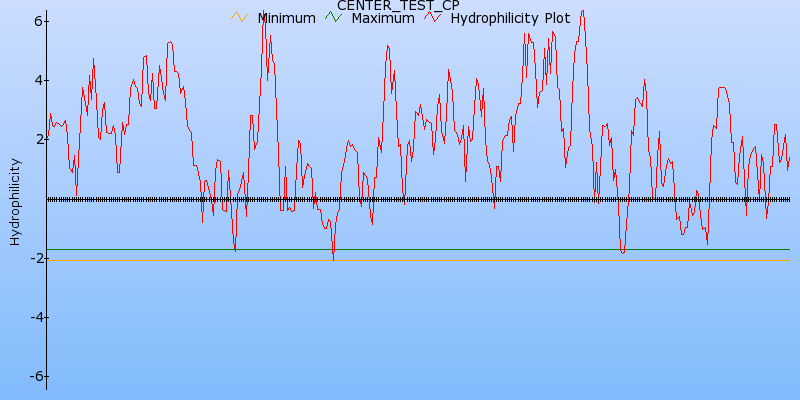Click the lowest red dip touching the orange line
Screen dimensions: 800x400
coord(333,258)
